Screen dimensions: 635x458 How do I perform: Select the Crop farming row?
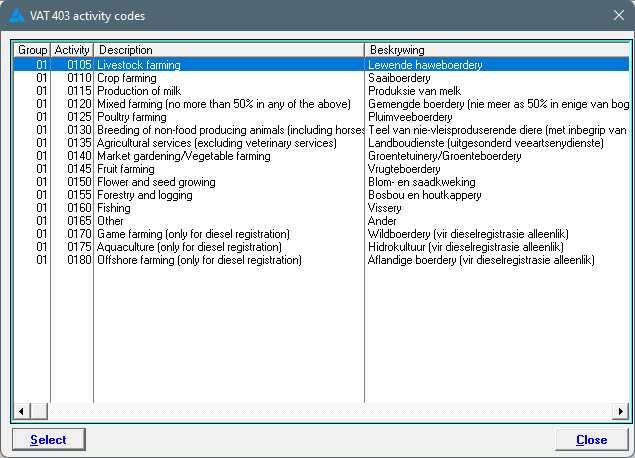coord(321,78)
